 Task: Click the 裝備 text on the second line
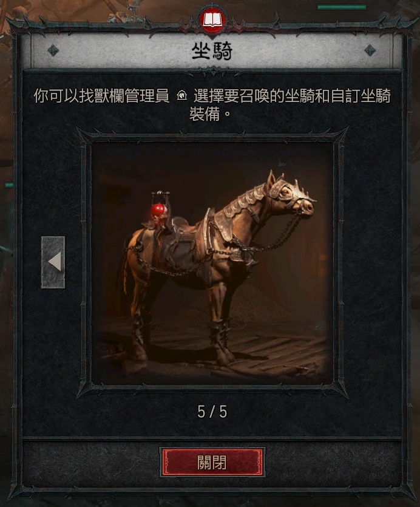click(x=205, y=114)
